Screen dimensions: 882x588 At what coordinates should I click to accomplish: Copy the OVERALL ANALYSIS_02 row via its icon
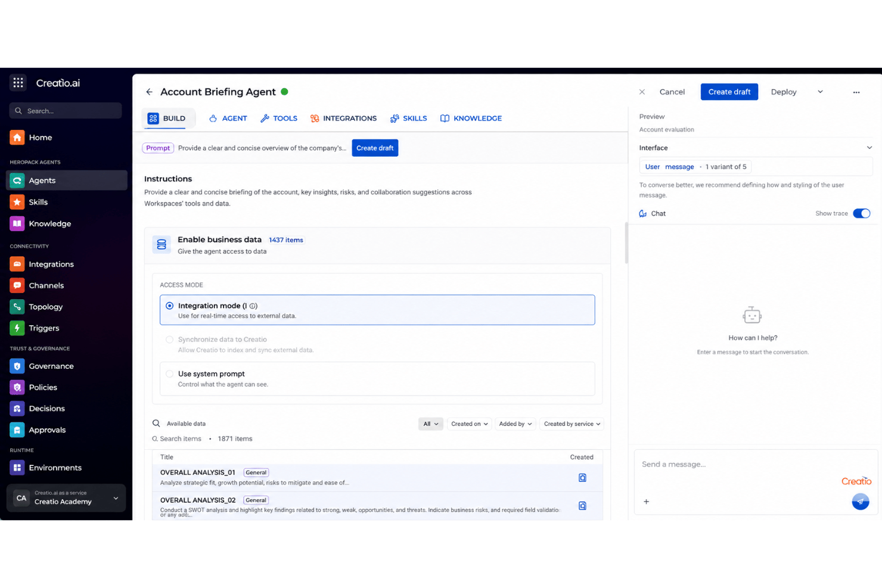582,506
